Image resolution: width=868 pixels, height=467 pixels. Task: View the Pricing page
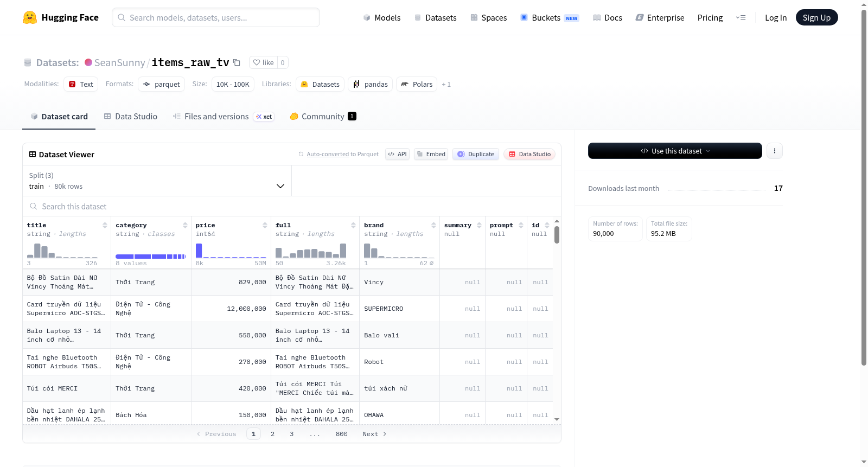pyautogui.click(x=710, y=17)
